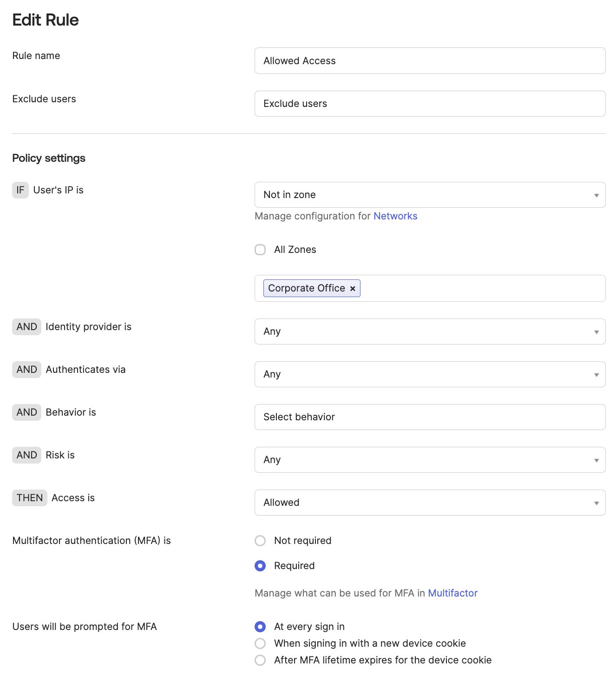The width and height of the screenshot is (616, 676).
Task: Remove the Corporate Office zone tag
Action: coord(353,288)
